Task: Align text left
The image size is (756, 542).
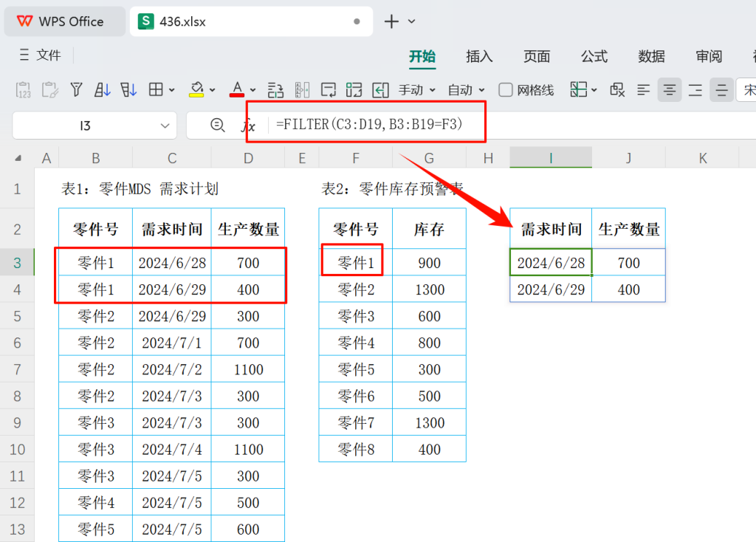Action: click(643, 89)
